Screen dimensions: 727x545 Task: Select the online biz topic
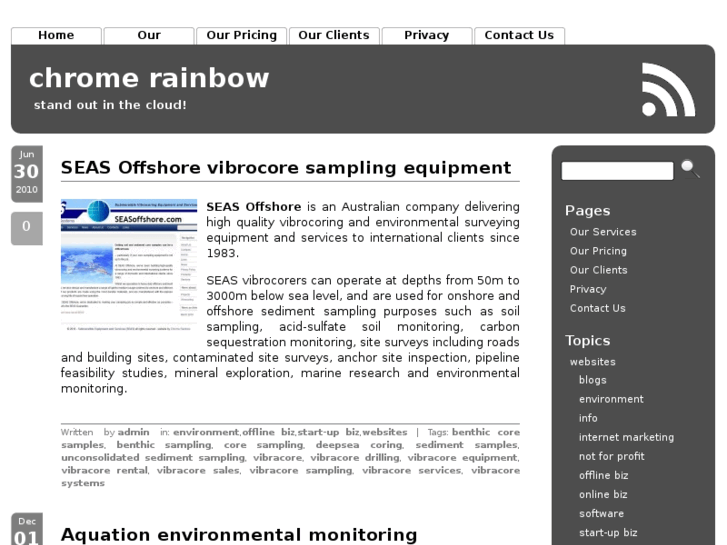coord(603,494)
